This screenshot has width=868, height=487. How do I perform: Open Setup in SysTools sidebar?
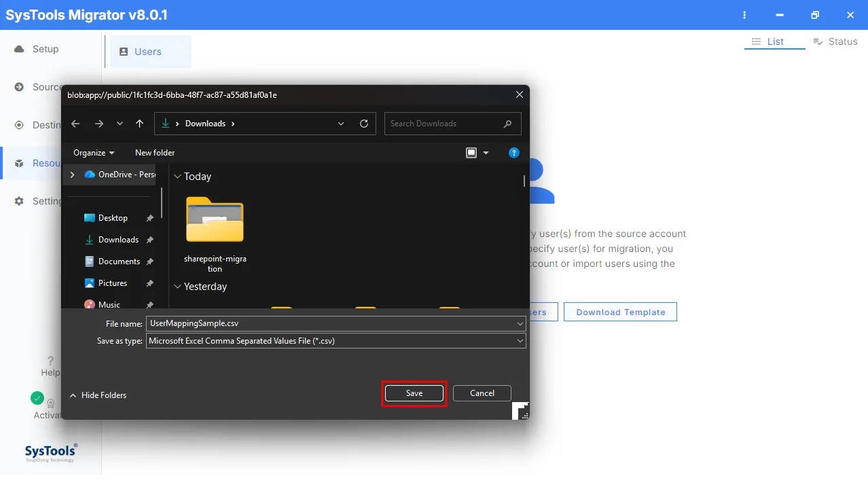(46, 49)
